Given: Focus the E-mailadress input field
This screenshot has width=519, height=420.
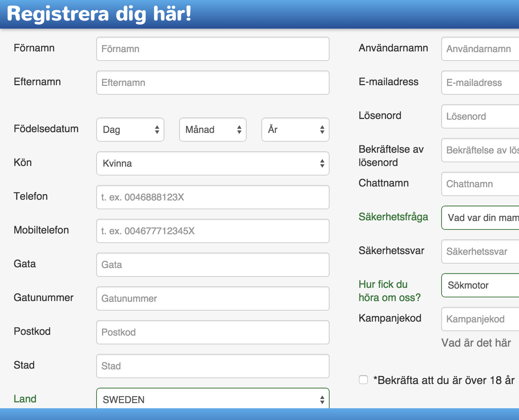Looking at the screenshot, I should click(480, 83).
